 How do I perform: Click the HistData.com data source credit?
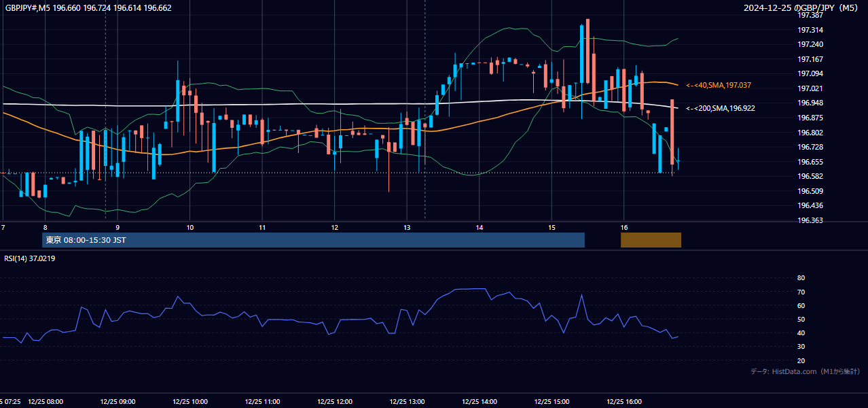[805, 371]
